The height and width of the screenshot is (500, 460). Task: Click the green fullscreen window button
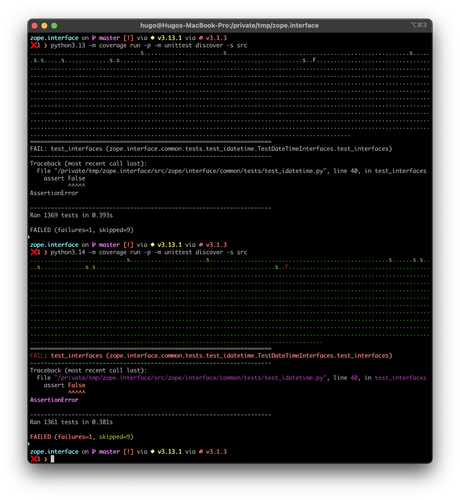54,26
